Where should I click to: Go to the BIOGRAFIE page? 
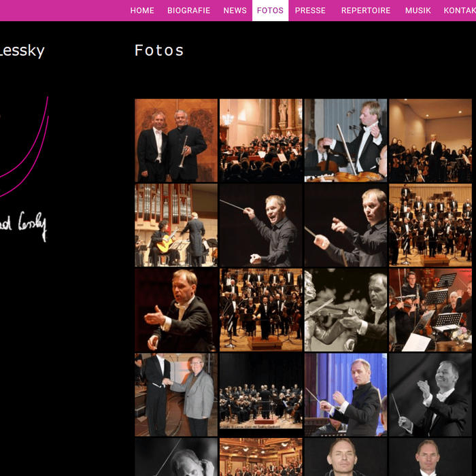click(x=188, y=11)
